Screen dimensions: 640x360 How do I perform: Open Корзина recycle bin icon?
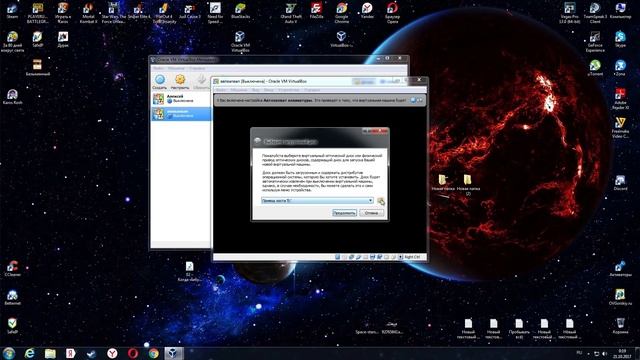point(620,326)
